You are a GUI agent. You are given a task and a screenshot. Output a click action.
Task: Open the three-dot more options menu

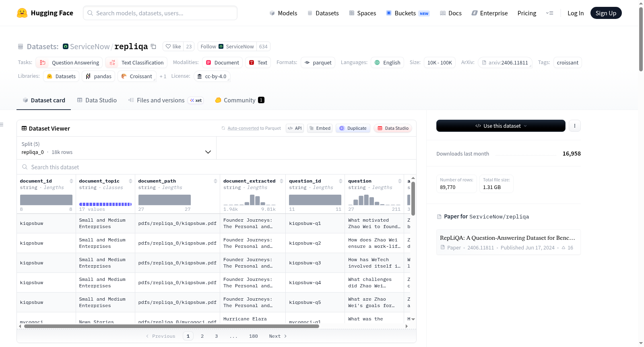[x=574, y=126]
